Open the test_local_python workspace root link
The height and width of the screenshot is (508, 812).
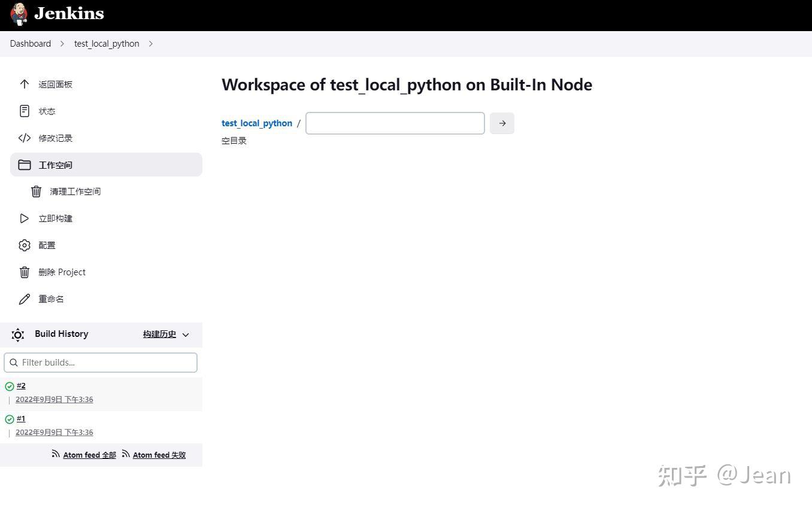(257, 123)
